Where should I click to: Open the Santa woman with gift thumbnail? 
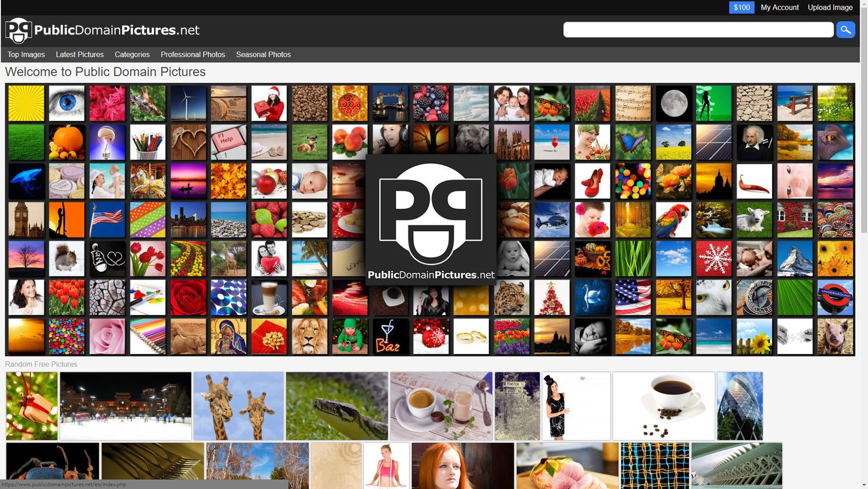269,103
